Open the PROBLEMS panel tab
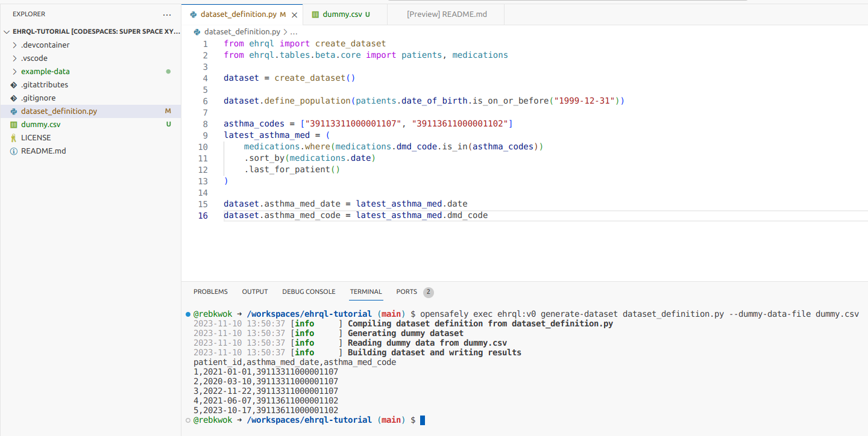This screenshot has height=436, width=868. click(210, 292)
